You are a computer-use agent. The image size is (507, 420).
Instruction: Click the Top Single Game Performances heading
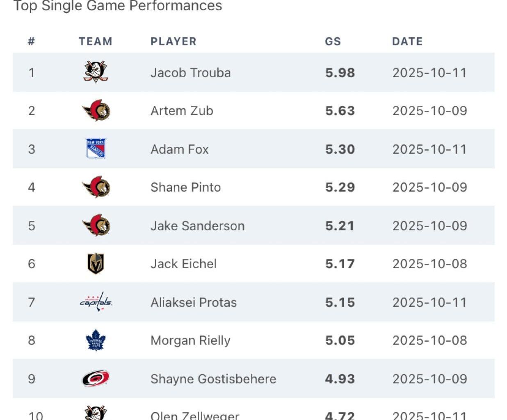pos(118,6)
